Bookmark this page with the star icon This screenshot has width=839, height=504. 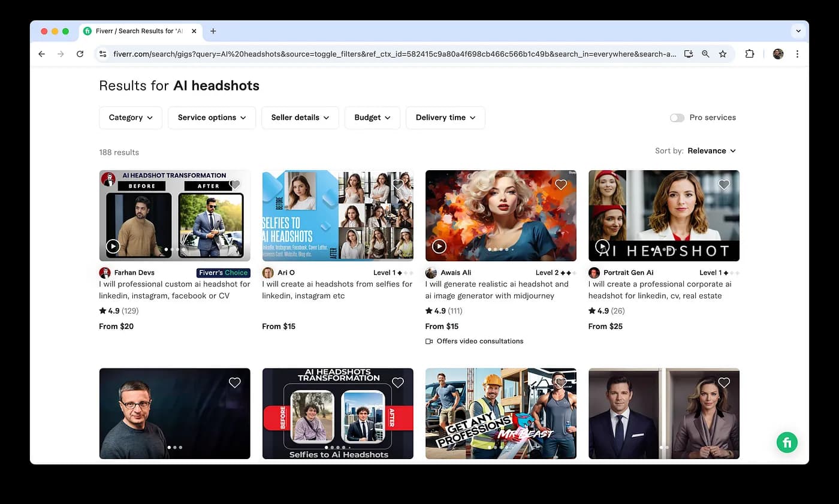coord(723,54)
